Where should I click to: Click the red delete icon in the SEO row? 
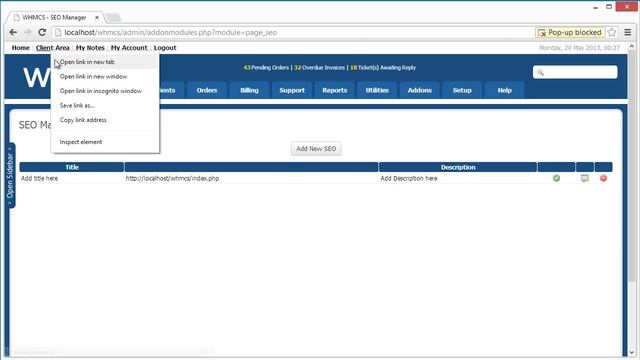click(x=603, y=178)
